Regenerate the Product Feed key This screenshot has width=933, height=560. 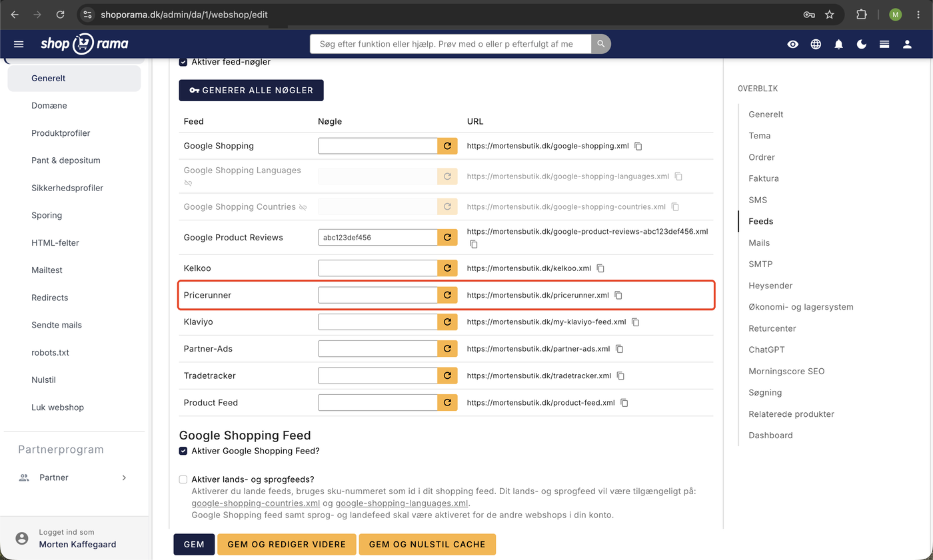pos(448,402)
